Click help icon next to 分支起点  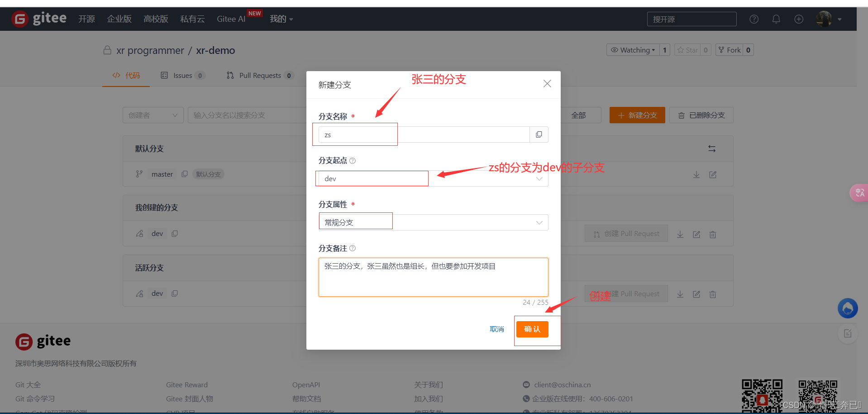point(353,160)
